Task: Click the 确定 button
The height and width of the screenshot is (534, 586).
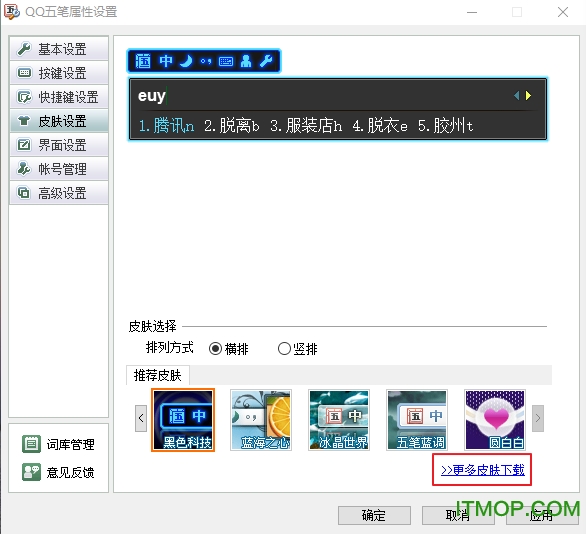Action: (374, 515)
